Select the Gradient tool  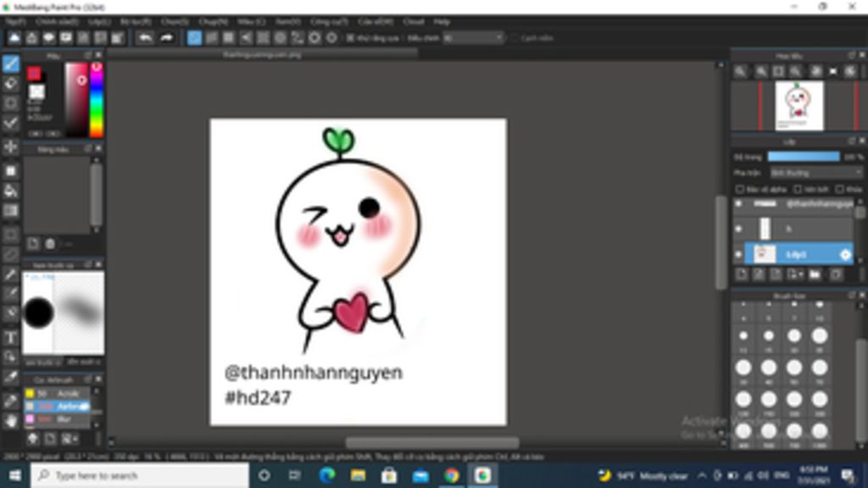point(10,211)
